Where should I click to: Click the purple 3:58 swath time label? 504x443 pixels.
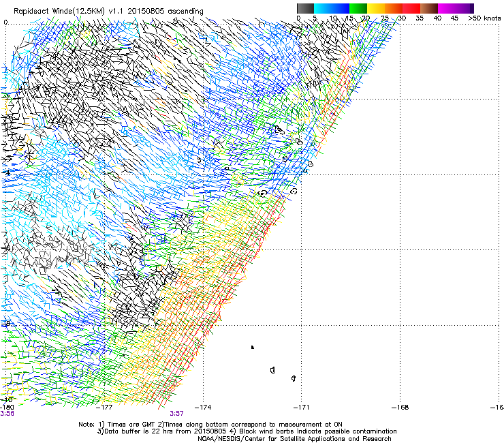[x=7, y=414]
